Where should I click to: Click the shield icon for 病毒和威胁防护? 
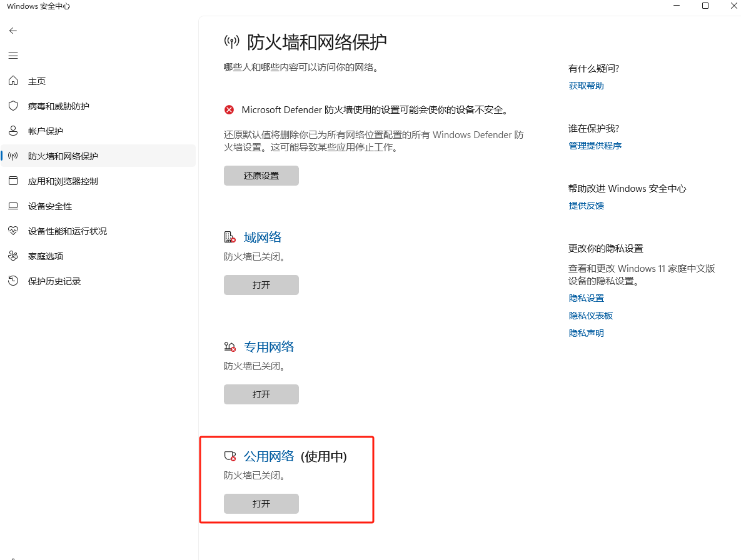13,106
